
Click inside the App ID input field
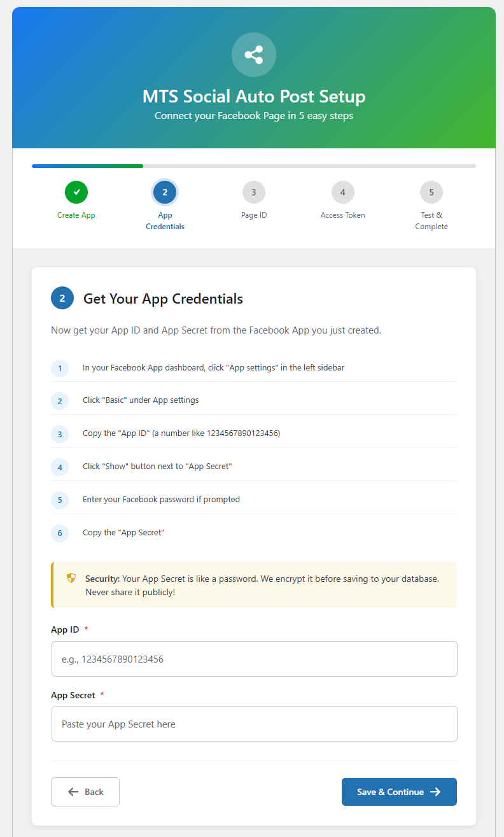tap(253, 658)
